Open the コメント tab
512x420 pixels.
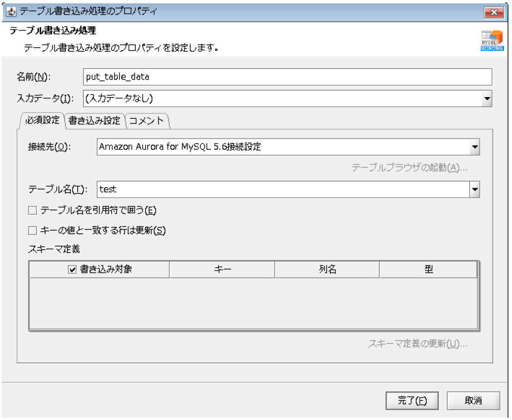pos(146,121)
